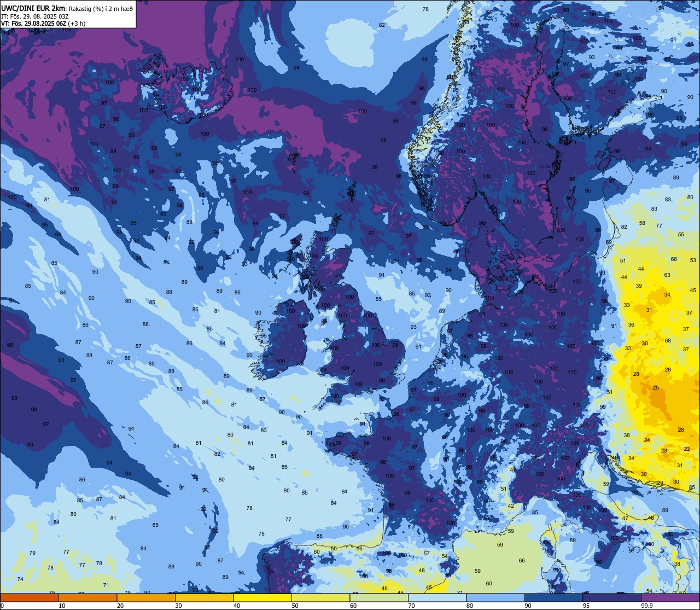Select the '42' humidity value

(x=511, y=506)
